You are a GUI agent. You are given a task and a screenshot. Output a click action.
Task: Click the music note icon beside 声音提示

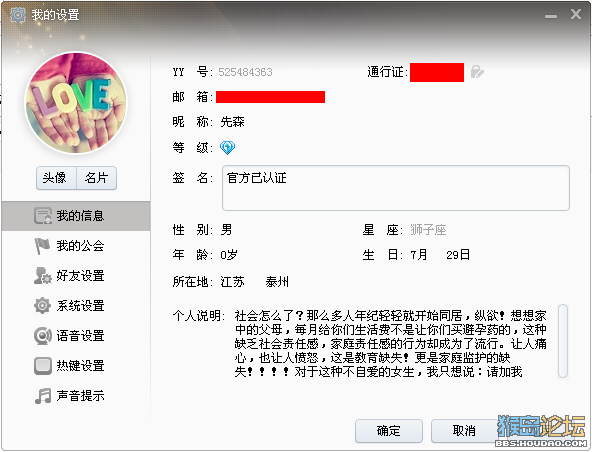43,396
